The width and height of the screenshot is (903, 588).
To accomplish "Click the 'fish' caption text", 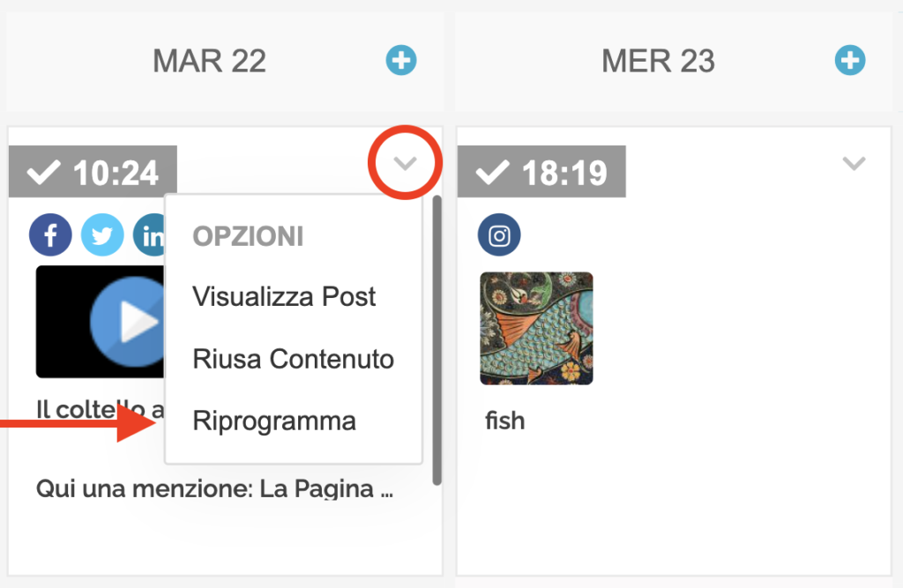I will coord(504,421).
